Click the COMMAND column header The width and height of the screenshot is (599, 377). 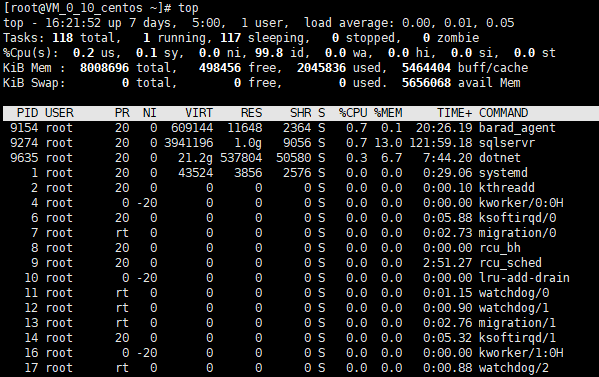pyautogui.click(x=503, y=113)
